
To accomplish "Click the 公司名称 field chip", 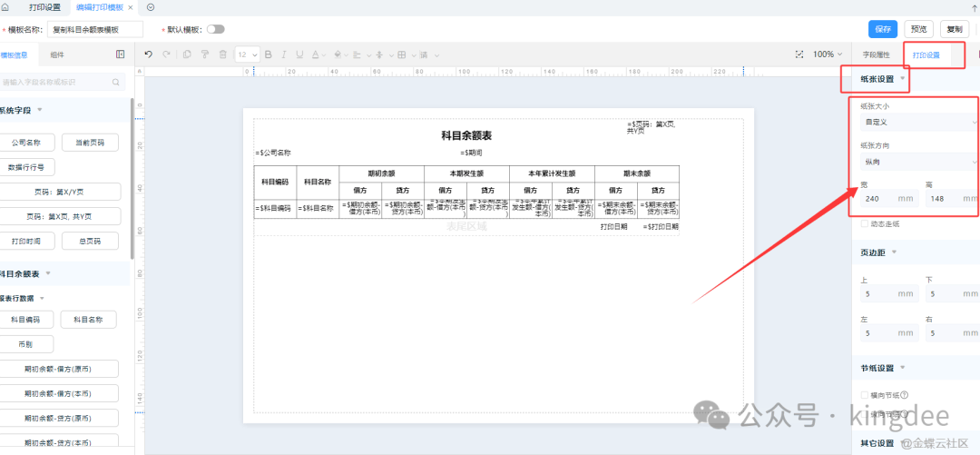I will pos(26,143).
